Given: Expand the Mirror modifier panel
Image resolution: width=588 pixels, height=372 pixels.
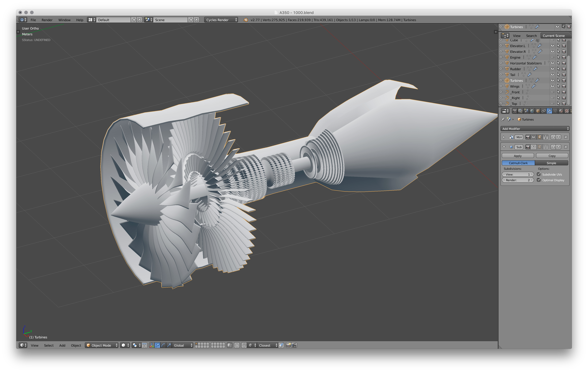Looking at the screenshot, I should coord(504,137).
